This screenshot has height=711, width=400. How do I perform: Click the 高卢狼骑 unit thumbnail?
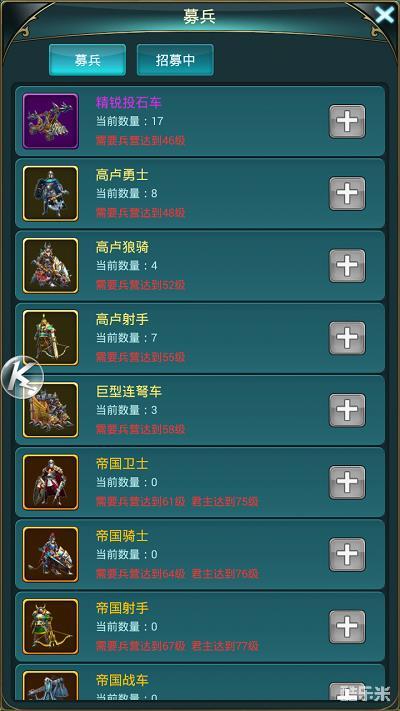coord(50,266)
